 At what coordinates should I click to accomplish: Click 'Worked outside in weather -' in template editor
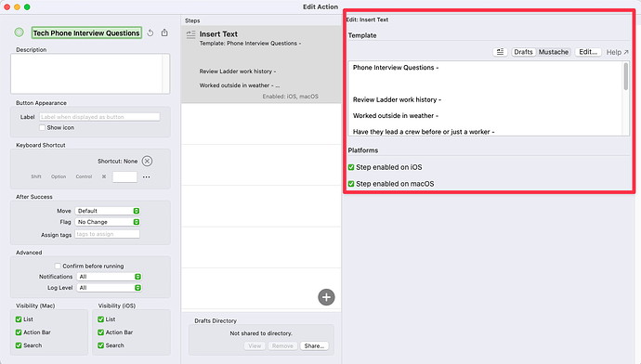pos(396,116)
